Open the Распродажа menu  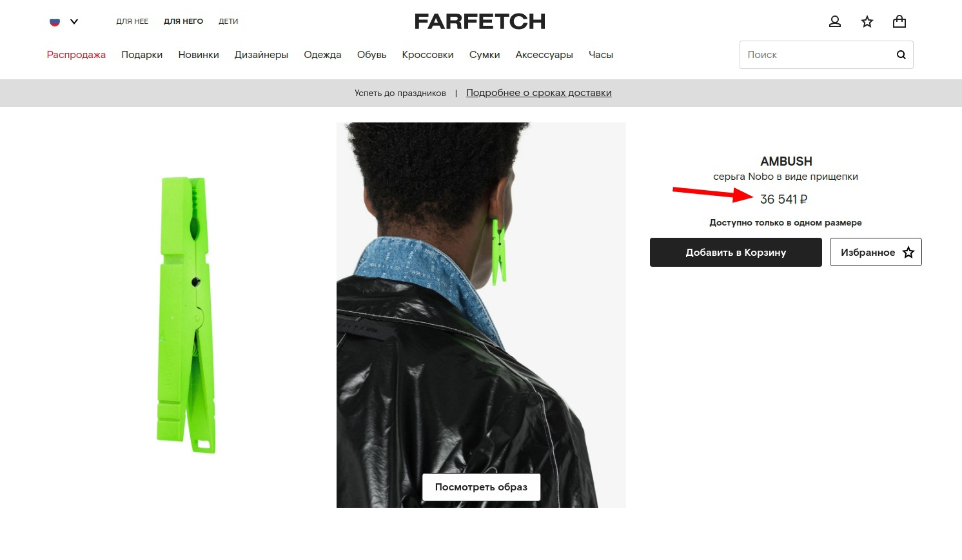pyautogui.click(x=76, y=55)
